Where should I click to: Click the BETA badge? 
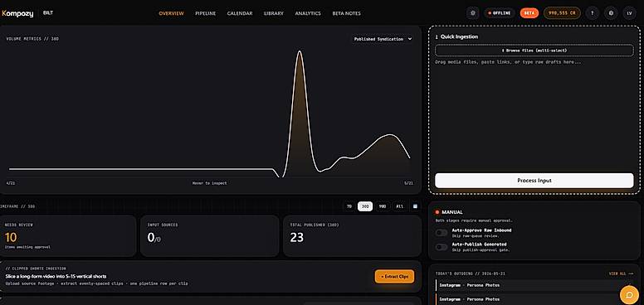pyautogui.click(x=529, y=13)
